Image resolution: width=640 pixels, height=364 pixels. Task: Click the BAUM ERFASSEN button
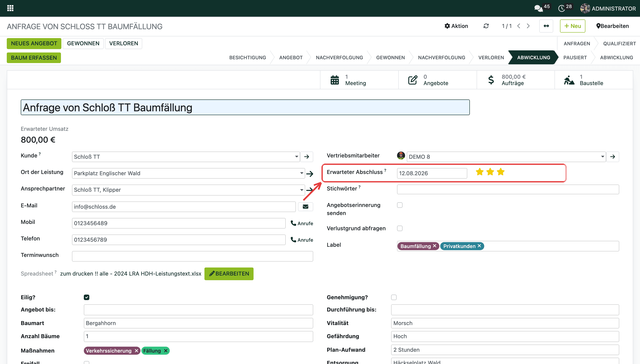tap(34, 58)
